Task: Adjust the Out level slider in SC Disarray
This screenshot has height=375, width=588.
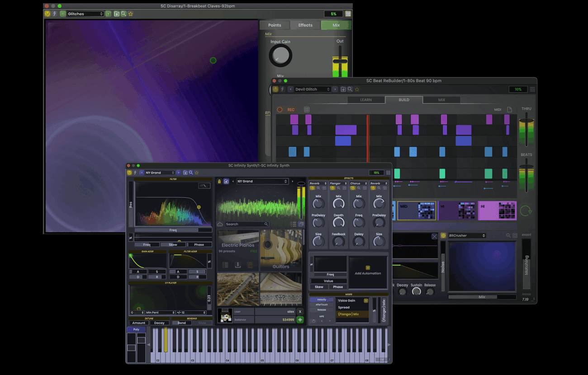Action: click(x=340, y=61)
